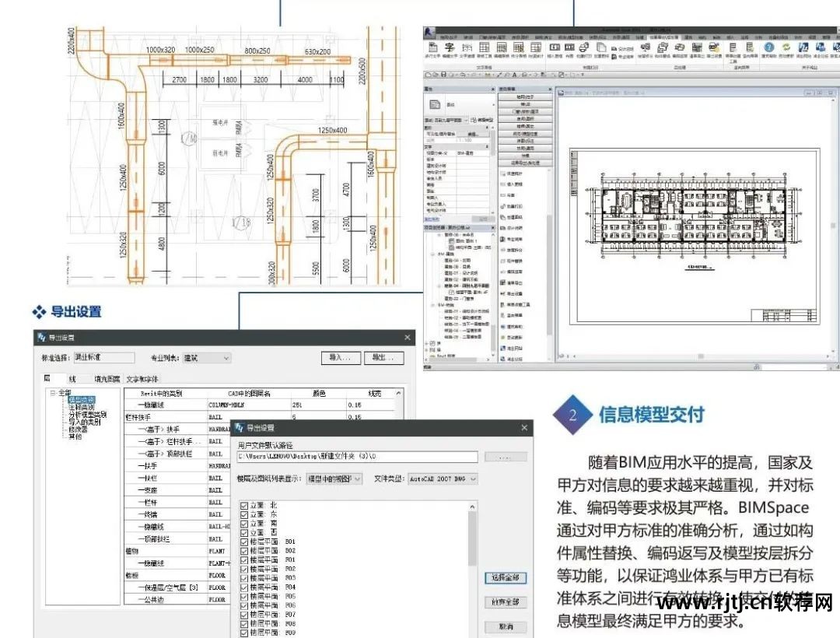This screenshot has height=638, width=840.
Task: Click the view type thumbnail in Properties palette
Action: [x=435, y=104]
